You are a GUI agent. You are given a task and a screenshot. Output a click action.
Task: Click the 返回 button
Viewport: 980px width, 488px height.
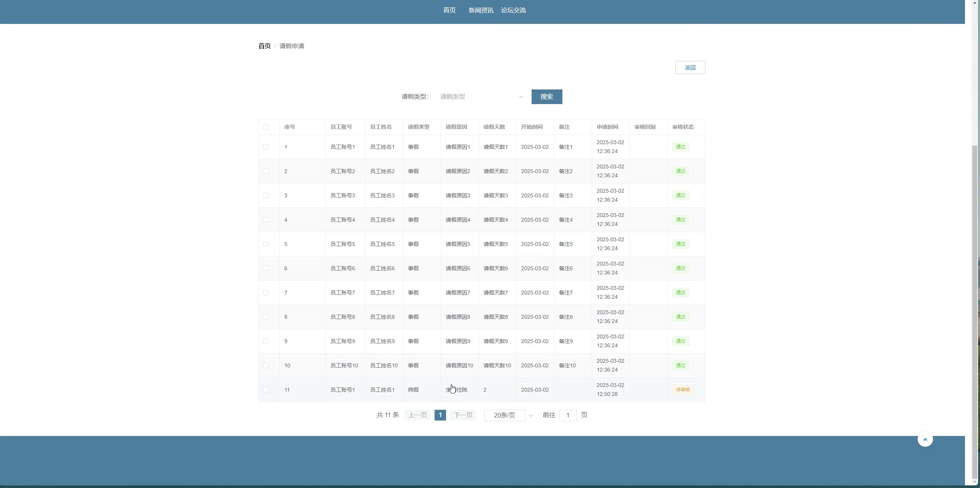click(690, 67)
